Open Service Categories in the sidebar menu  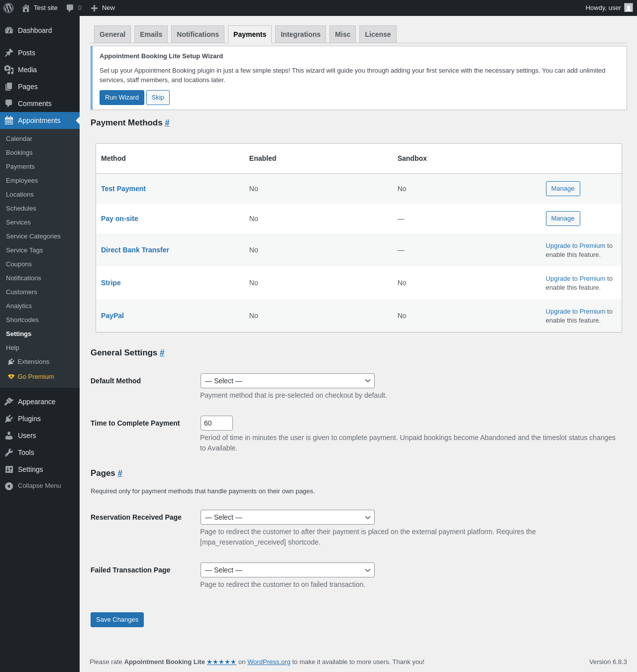point(33,236)
